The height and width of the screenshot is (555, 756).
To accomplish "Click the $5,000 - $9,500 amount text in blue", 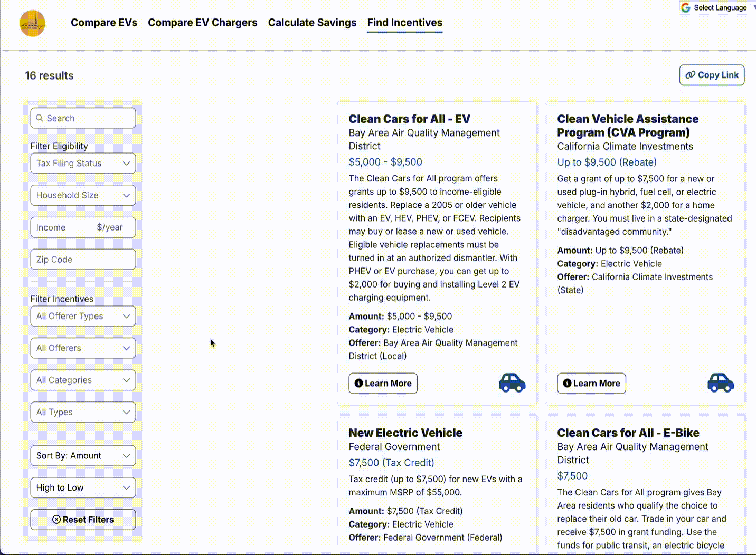I will pos(385,162).
